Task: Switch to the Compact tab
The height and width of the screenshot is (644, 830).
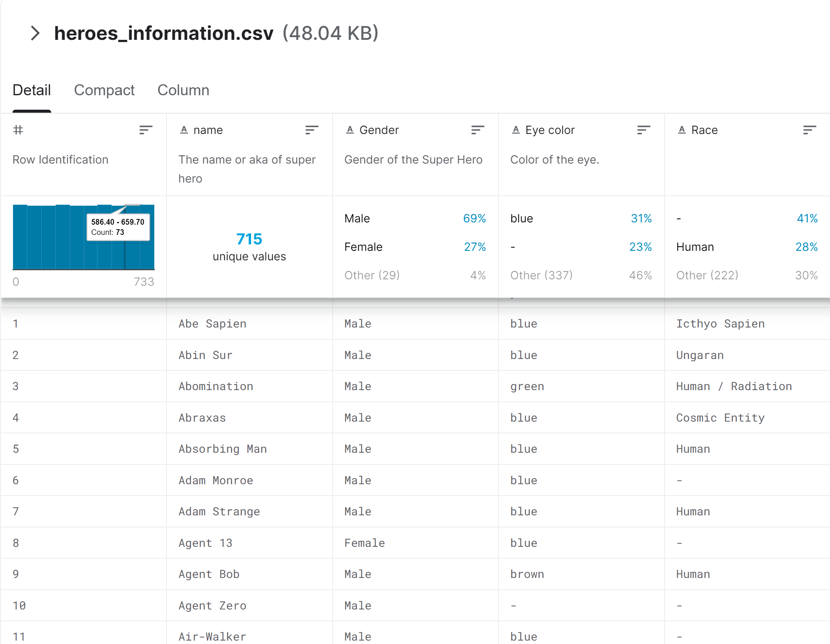Action: [x=104, y=90]
